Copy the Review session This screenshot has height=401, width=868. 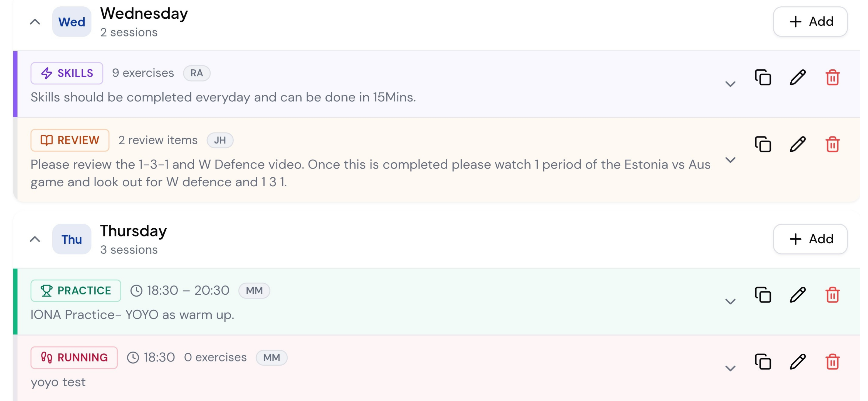point(763,144)
